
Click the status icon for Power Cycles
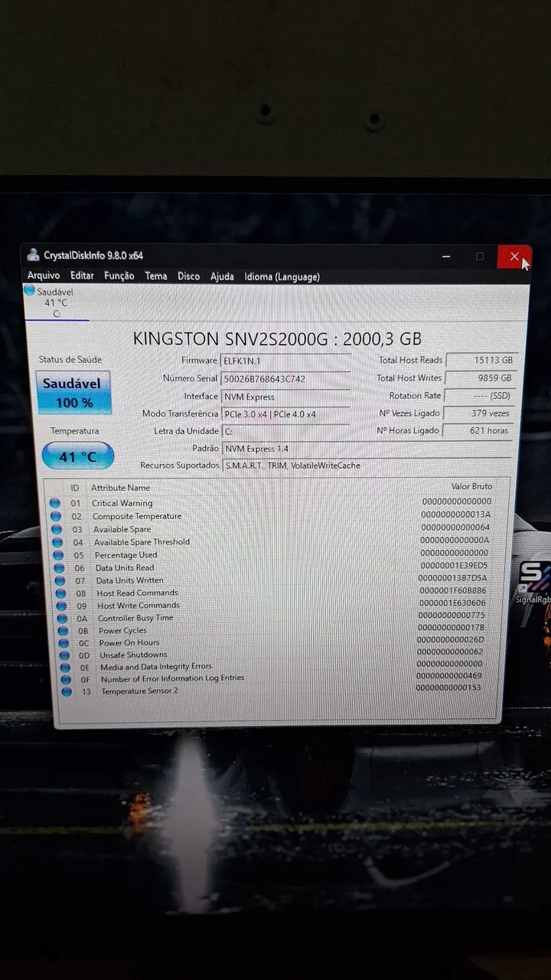click(63, 630)
